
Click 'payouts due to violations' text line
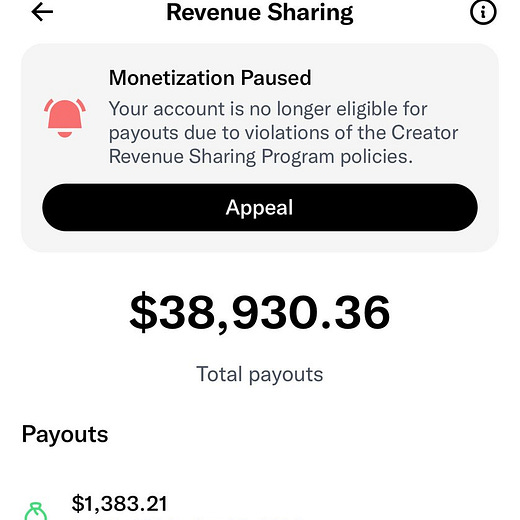[283, 133]
